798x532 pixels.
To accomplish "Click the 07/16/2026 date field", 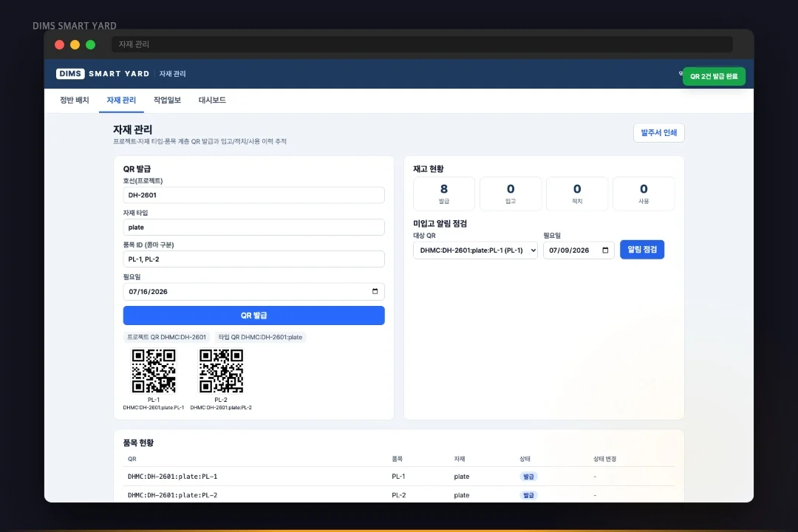I will (254, 292).
